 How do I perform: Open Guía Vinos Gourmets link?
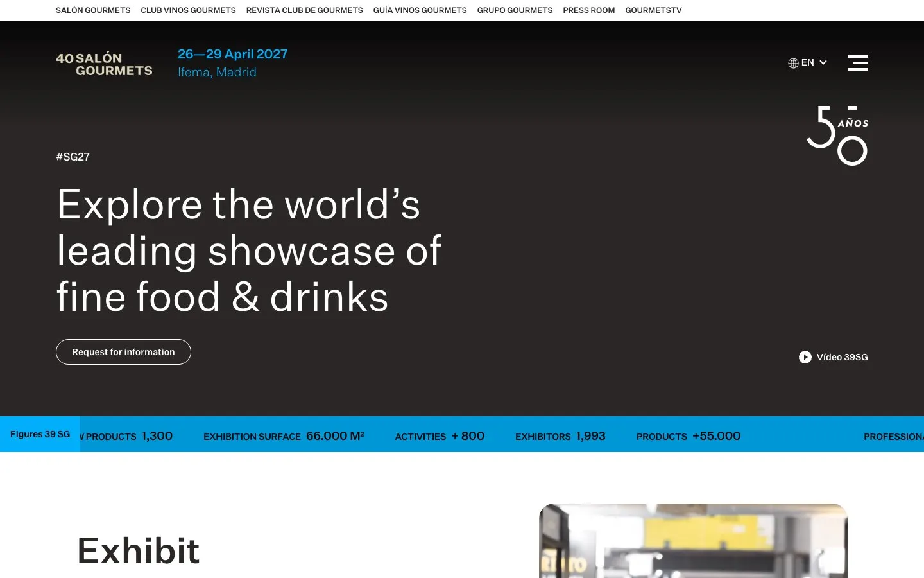[420, 10]
